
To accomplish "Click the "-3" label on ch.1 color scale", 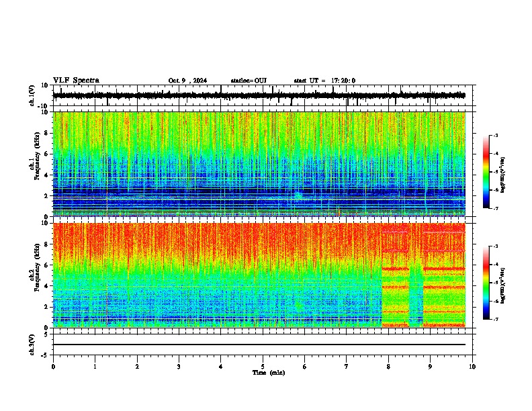I will pos(495,135).
